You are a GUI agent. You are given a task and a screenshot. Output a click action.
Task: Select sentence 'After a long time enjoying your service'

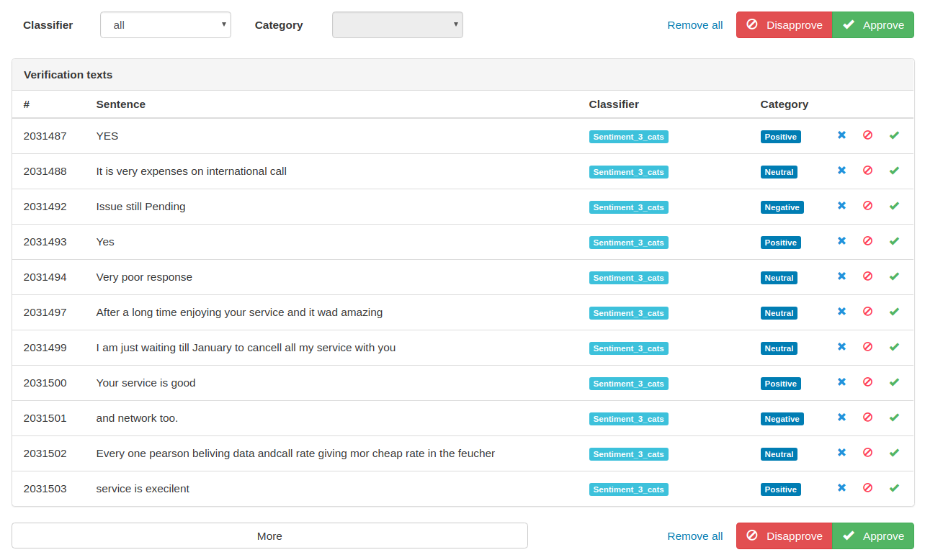[x=239, y=312]
